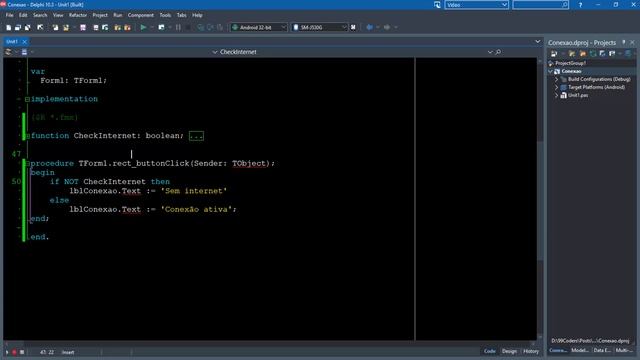The image size is (640, 360).
Task: Click the editor navigation search magnifier
Action: tap(498, 52)
